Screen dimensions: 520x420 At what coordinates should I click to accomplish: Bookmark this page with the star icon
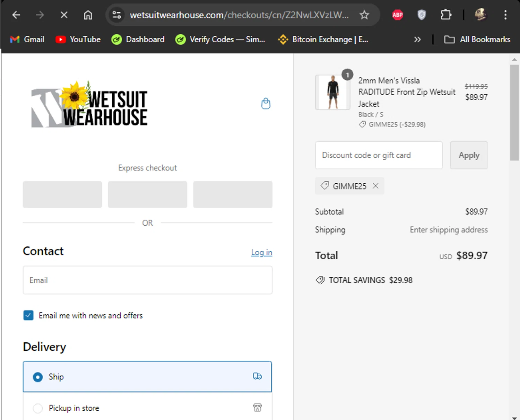pyautogui.click(x=364, y=15)
